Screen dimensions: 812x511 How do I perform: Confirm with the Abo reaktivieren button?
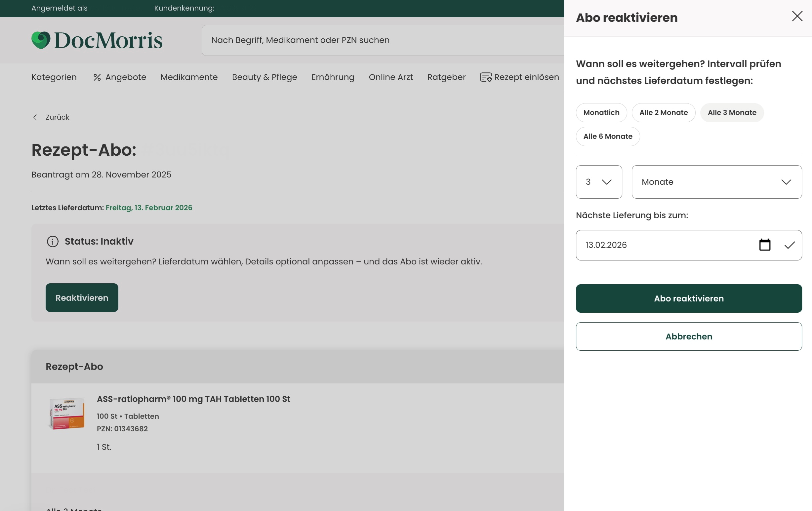pyautogui.click(x=689, y=298)
